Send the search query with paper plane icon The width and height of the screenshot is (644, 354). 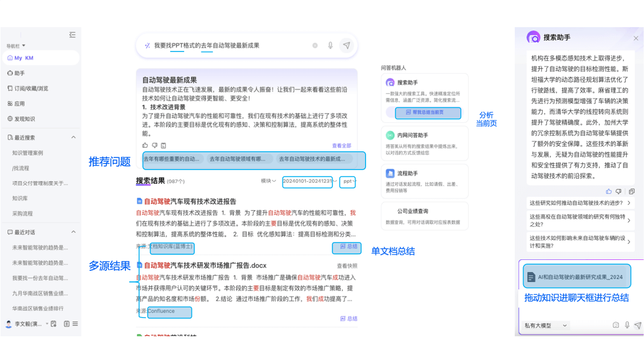coord(347,45)
